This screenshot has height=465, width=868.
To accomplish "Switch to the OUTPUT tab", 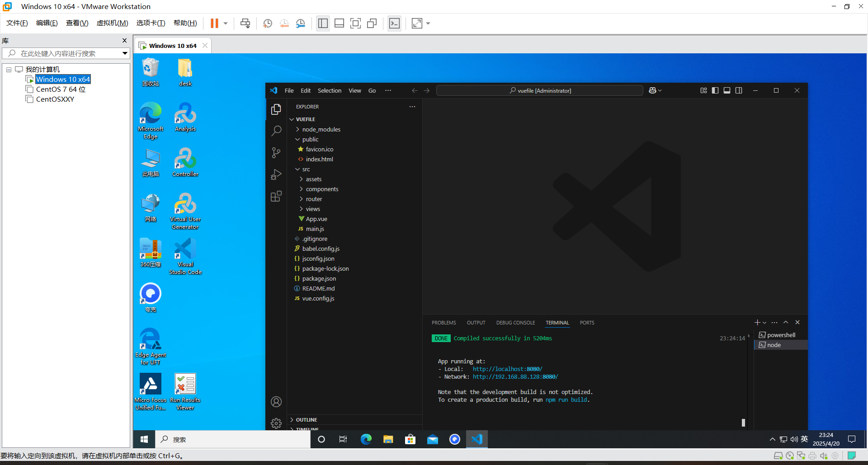I will 476,323.
